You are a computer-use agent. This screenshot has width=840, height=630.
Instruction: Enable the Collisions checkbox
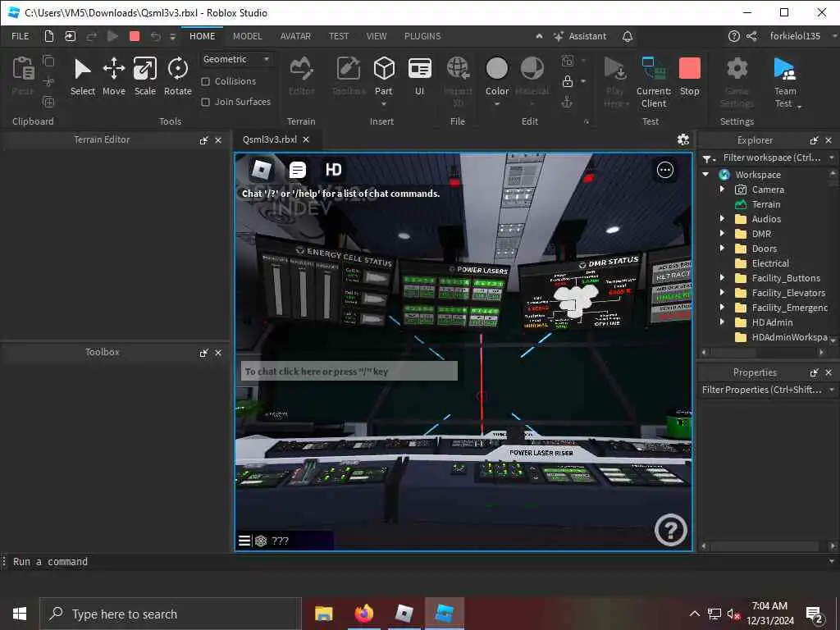(x=205, y=81)
